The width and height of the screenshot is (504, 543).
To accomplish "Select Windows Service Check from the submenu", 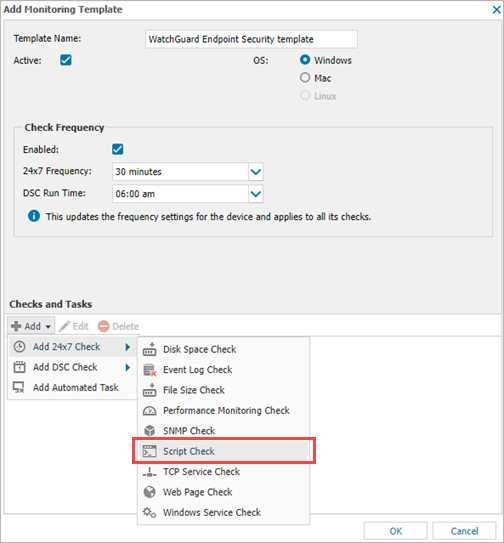I will click(x=223, y=512).
